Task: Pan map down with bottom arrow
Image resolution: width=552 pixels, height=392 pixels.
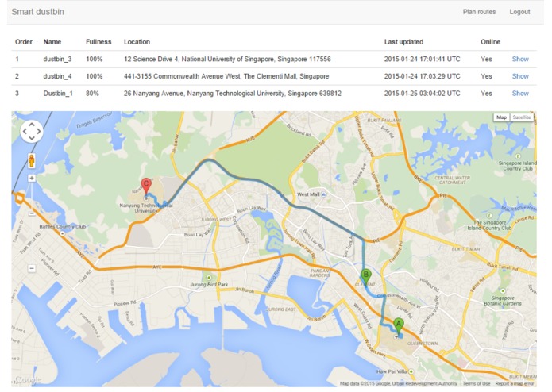Action: point(32,138)
